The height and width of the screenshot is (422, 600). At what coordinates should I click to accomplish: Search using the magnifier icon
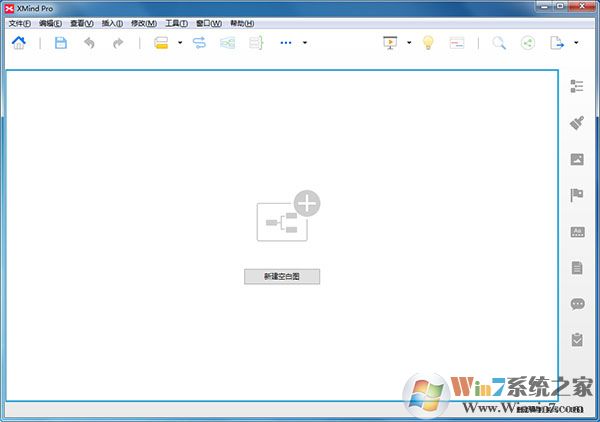click(499, 43)
